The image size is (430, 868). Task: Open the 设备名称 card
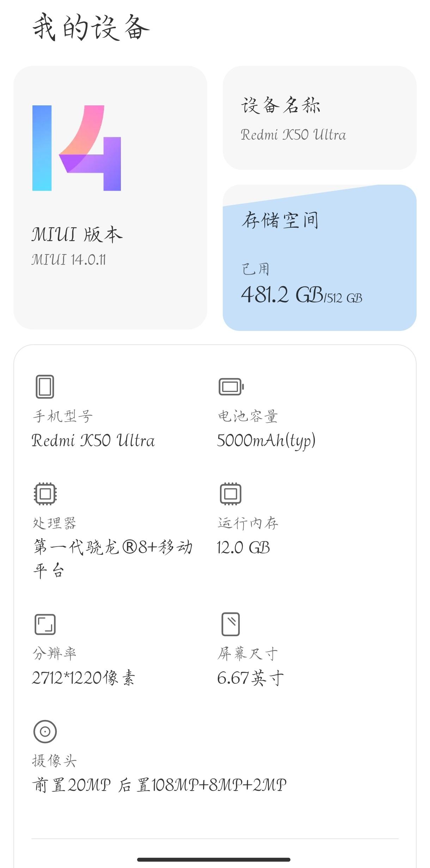click(x=320, y=118)
